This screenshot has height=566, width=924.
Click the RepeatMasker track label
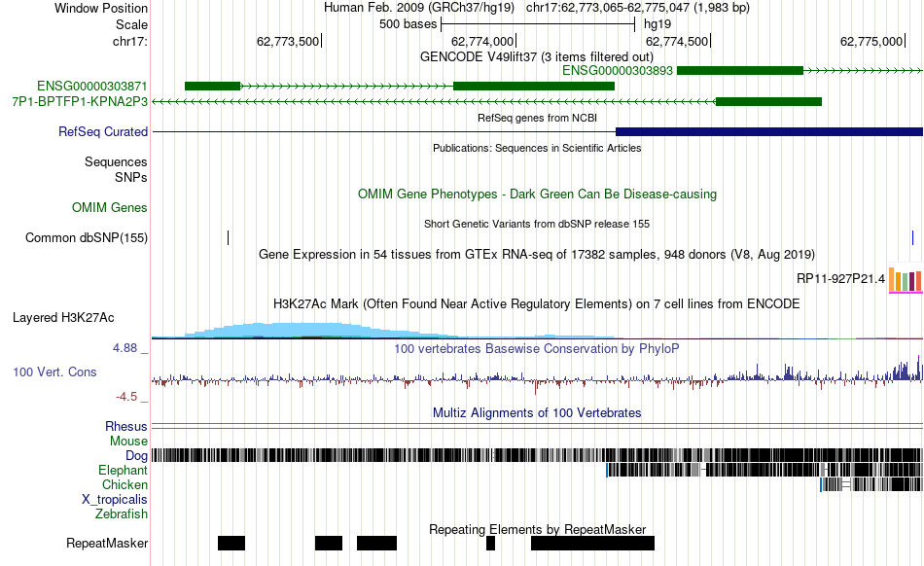(x=107, y=543)
